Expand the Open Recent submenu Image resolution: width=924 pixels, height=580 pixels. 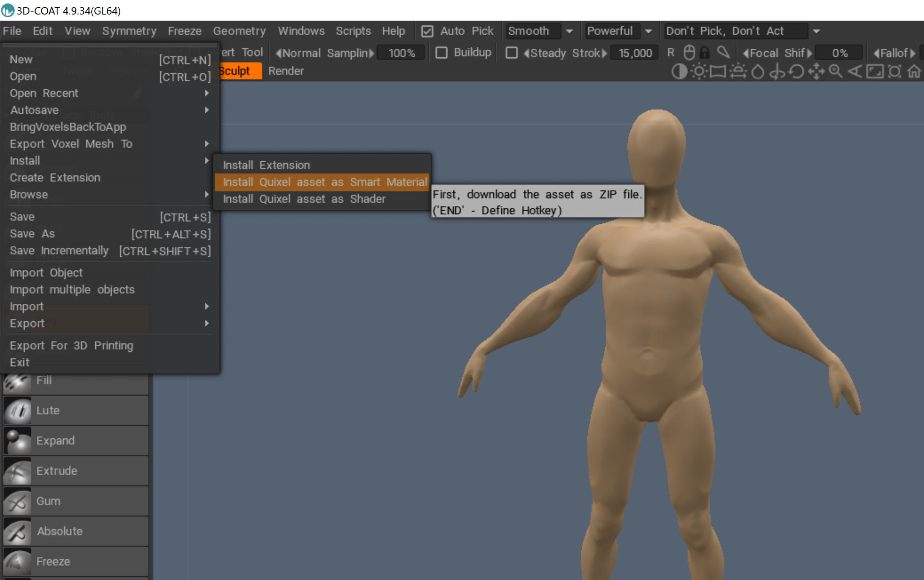[x=110, y=93]
